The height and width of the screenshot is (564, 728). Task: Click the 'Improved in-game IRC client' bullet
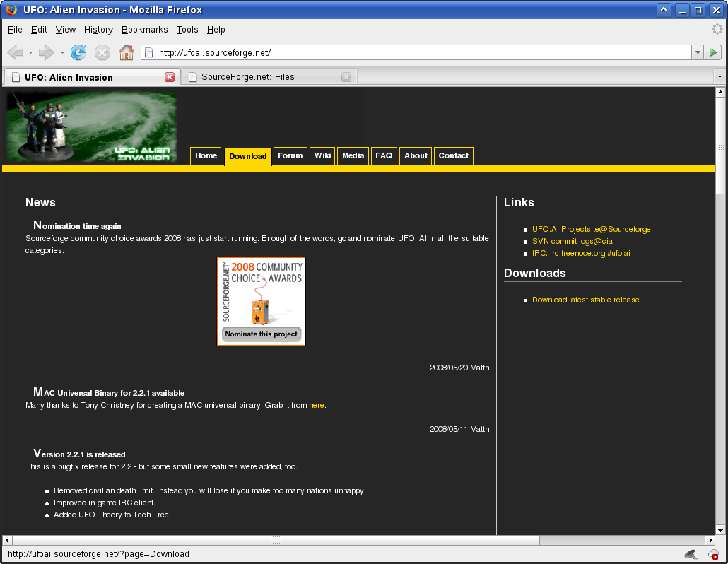104,503
